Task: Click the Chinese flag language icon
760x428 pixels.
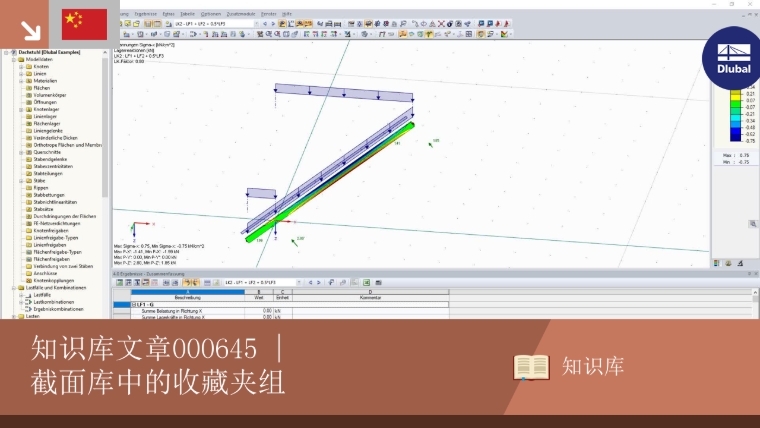Action: [x=84, y=24]
